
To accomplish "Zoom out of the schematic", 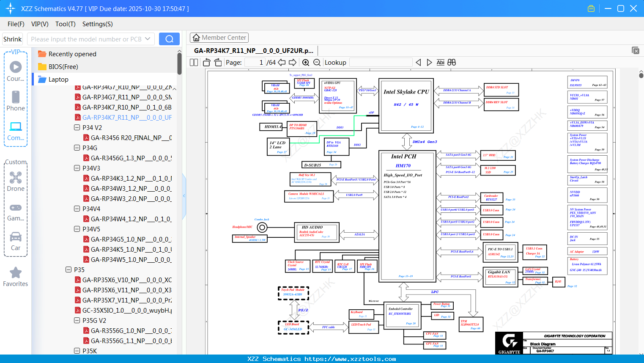I will 317,62.
